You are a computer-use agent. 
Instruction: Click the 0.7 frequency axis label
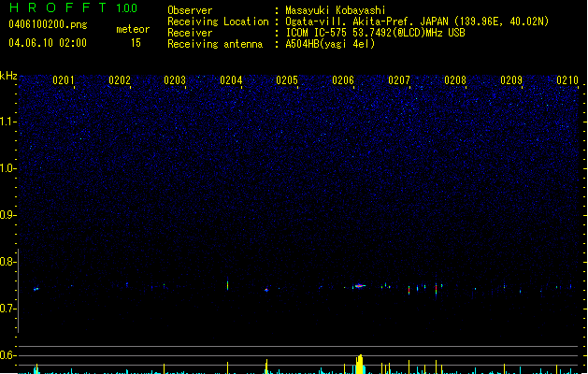click(x=8, y=309)
